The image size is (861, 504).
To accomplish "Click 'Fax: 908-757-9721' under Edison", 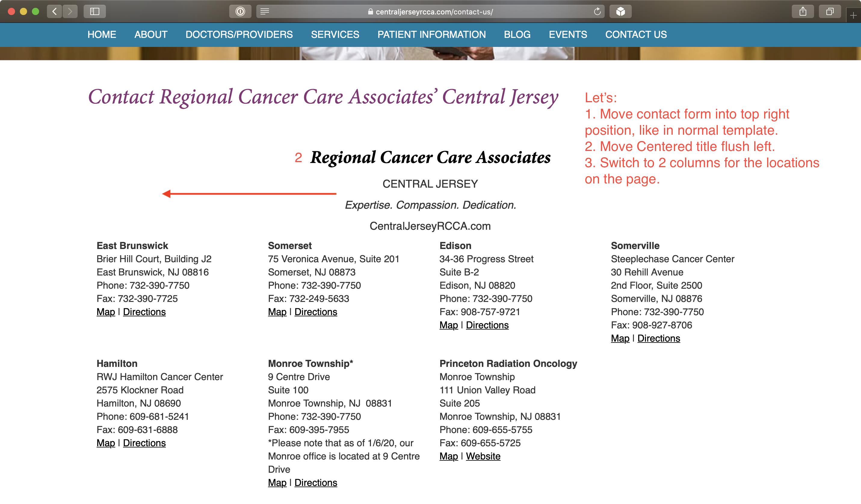I will [480, 312].
